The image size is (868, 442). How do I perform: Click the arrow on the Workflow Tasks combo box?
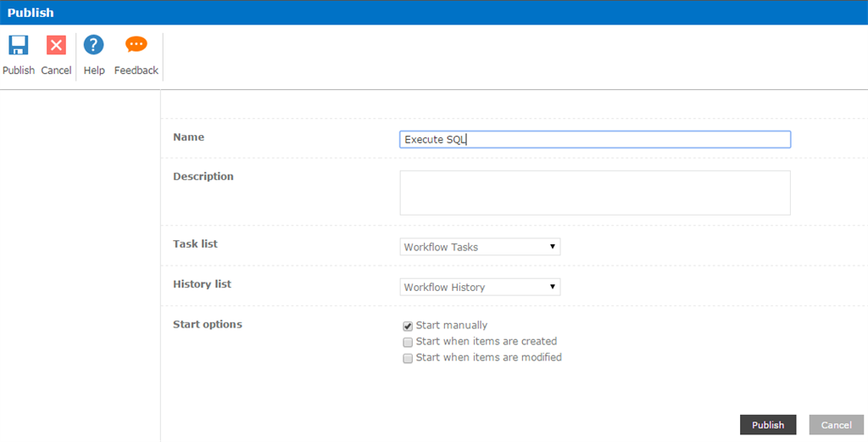click(x=553, y=247)
